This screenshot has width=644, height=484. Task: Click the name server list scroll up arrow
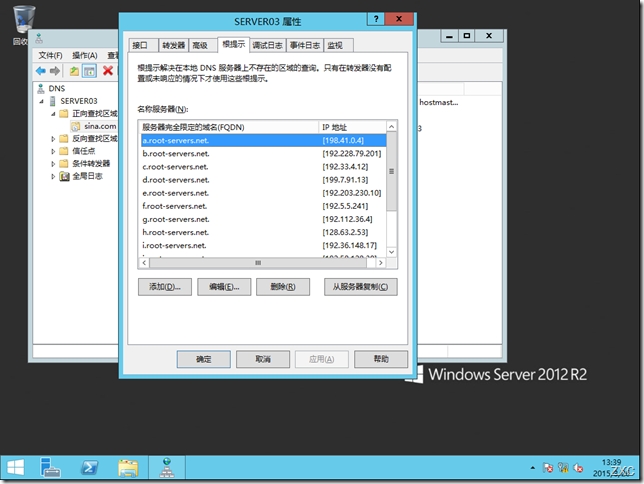(391, 127)
